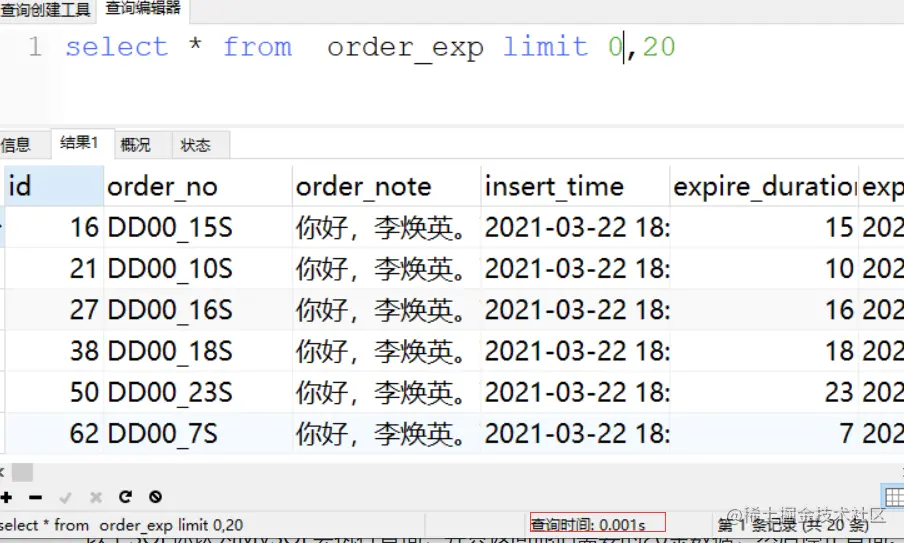
Task: Click the delete record minus icon
Action: [36, 497]
